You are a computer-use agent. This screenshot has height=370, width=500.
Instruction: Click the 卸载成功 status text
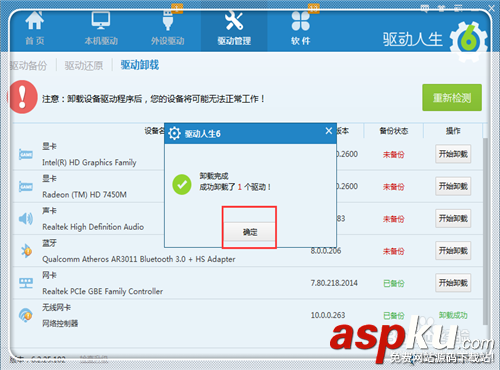pos(453,315)
